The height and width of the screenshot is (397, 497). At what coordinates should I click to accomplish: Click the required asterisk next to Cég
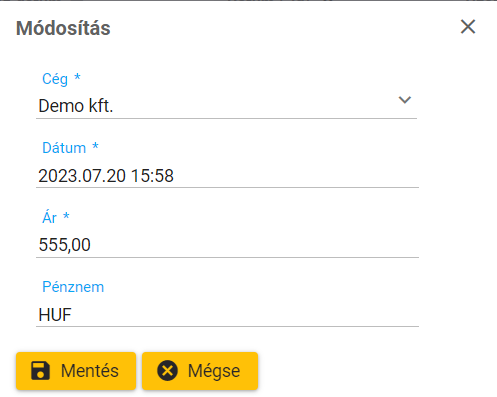click(77, 77)
